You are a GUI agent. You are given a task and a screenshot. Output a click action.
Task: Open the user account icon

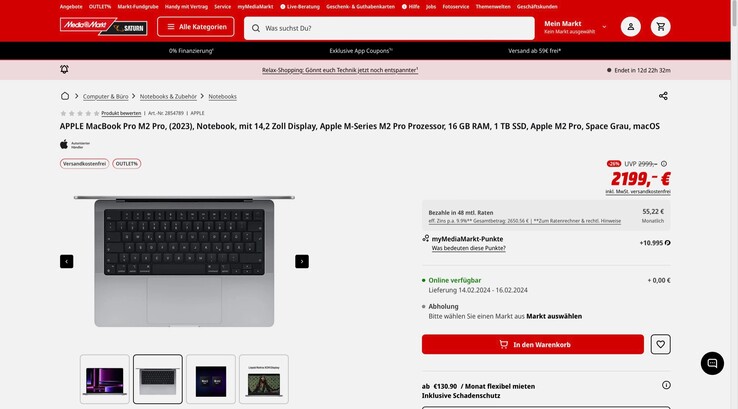pyautogui.click(x=630, y=27)
